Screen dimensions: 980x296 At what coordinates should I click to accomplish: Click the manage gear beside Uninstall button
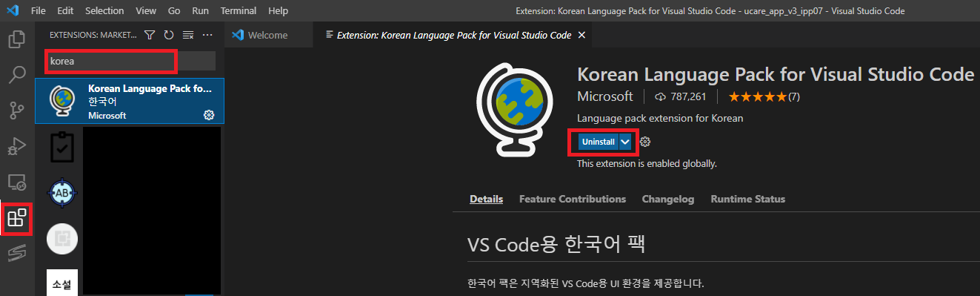click(645, 142)
